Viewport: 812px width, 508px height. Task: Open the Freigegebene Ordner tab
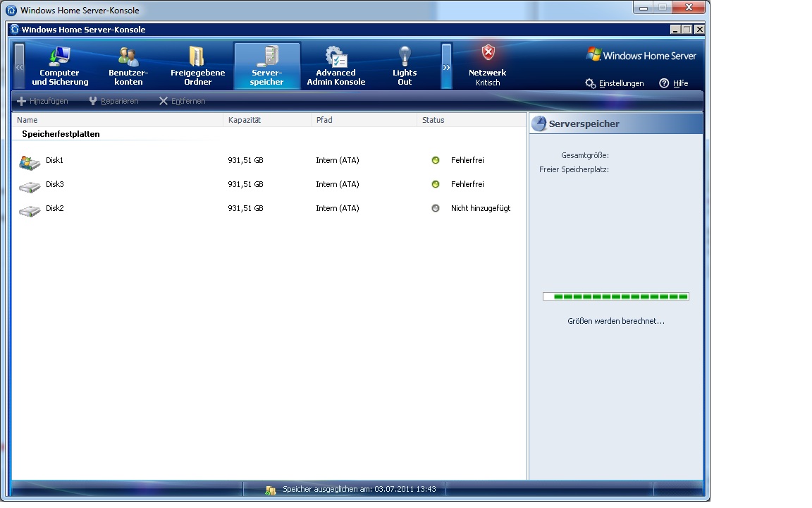(x=197, y=66)
